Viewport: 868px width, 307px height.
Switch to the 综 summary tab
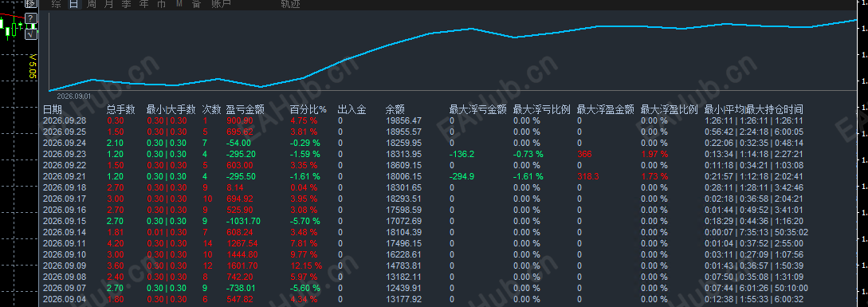(56, 4)
